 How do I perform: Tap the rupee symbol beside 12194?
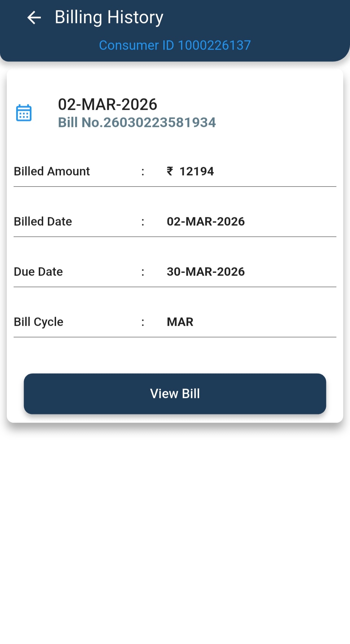click(x=170, y=171)
